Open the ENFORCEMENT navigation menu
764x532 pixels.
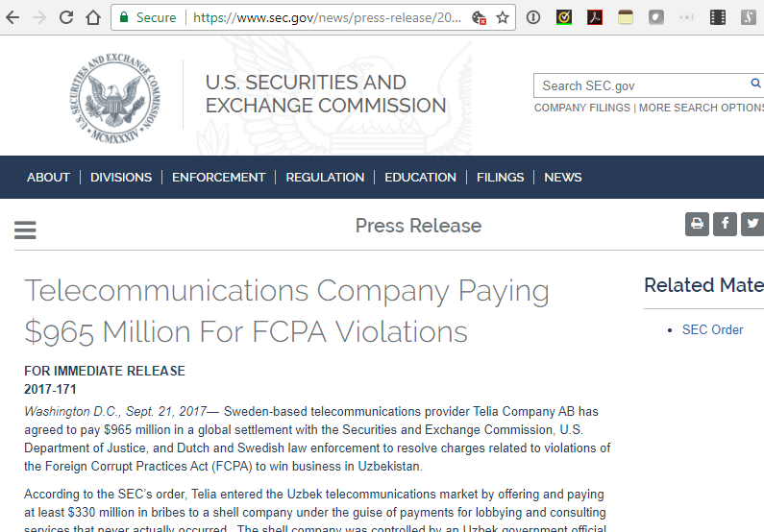click(x=218, y=177)
